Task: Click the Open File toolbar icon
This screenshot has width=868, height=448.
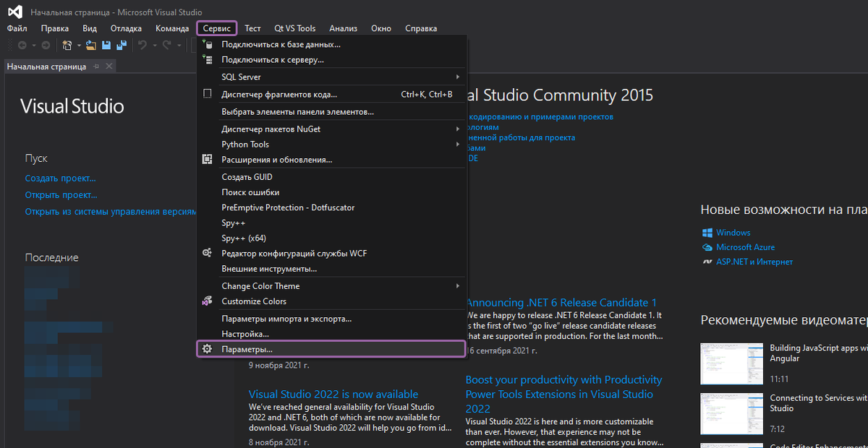Action: tap(91, 46)
